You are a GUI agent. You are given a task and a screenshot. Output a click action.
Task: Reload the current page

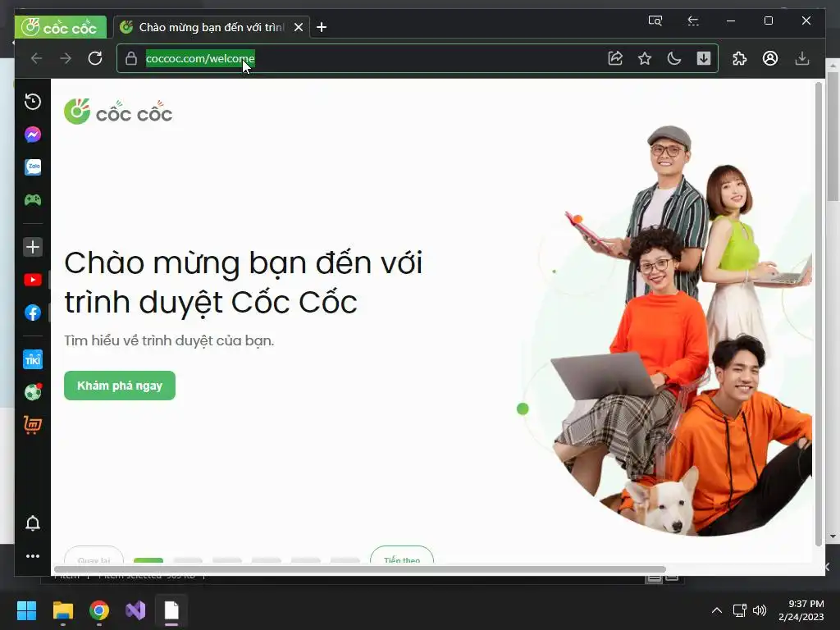point(95,58)
